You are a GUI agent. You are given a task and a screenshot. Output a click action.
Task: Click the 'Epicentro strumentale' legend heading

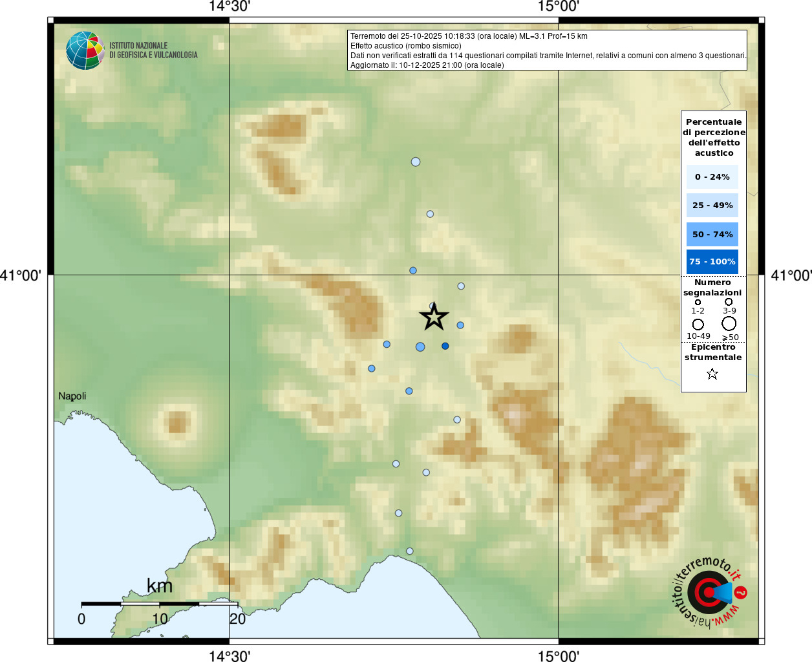coord(713,352)
